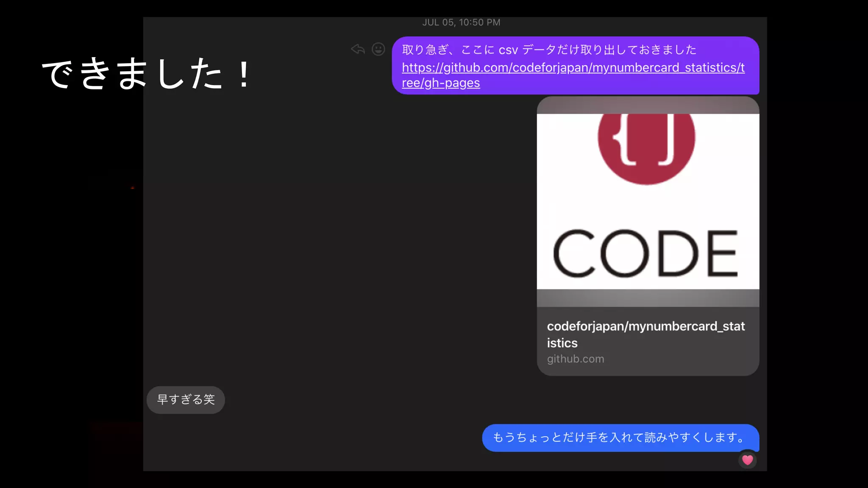Open the emoji reaction smiley icon

click(378, 49)
